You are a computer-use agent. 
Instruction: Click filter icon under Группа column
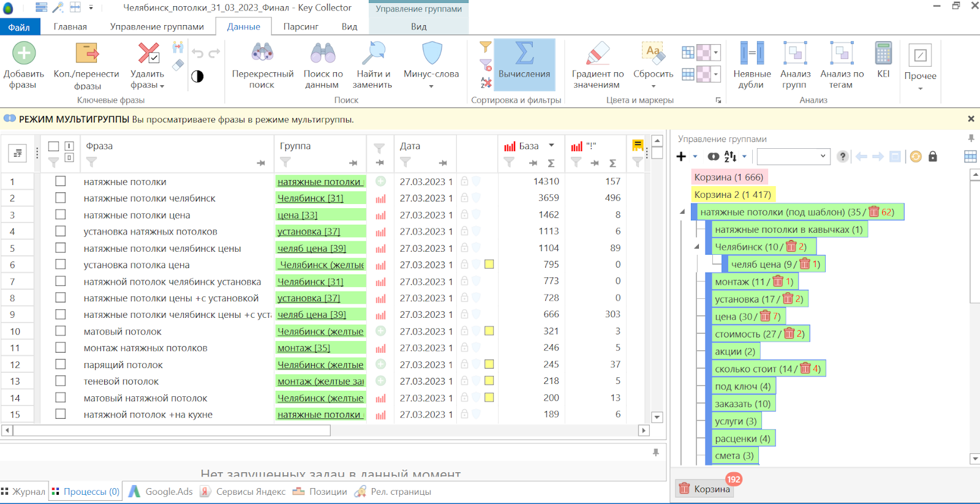tap(285, 162)
